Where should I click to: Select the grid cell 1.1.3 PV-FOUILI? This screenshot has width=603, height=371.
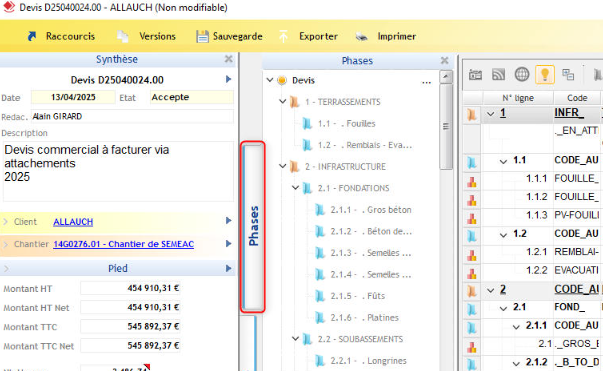pyautogui.click(x=576, y=215)
